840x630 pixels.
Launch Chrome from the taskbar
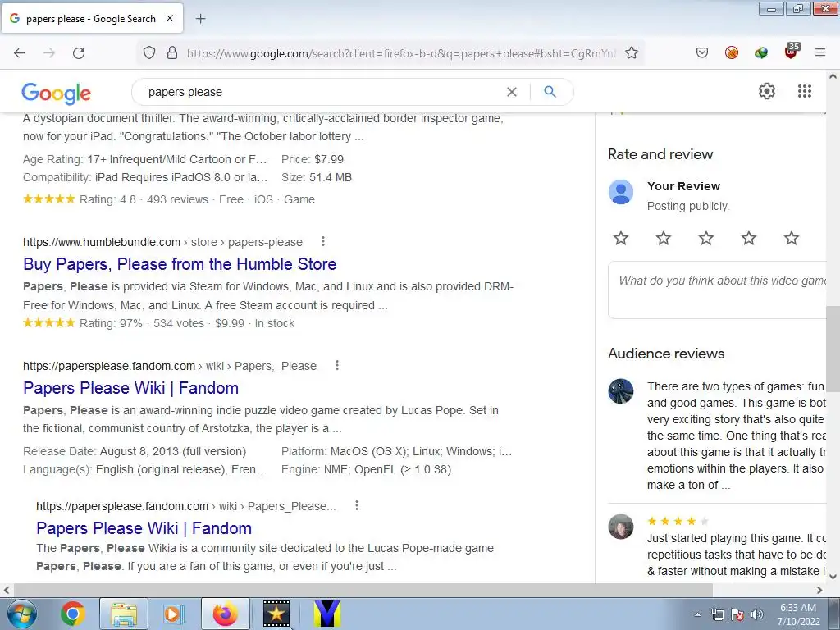[x=73, y=614]
